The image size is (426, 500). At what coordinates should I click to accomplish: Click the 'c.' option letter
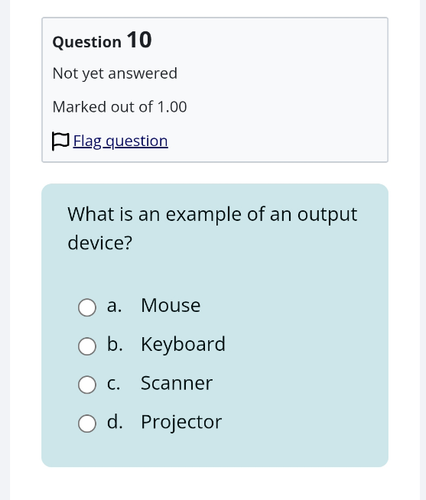[113, 384]
